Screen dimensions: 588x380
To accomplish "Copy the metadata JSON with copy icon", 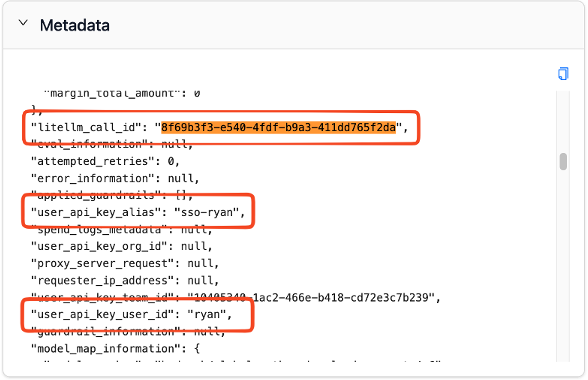I will click(x=563, y=74).
